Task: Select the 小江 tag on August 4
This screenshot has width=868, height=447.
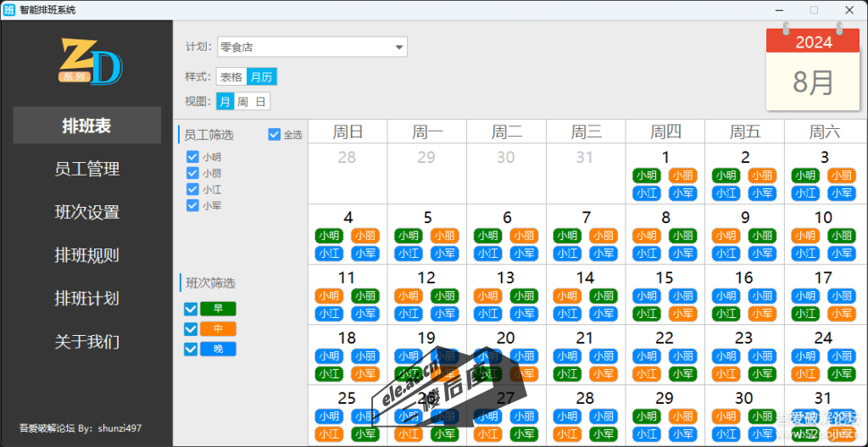Action: pyautogui.click(x=329, y=254)
